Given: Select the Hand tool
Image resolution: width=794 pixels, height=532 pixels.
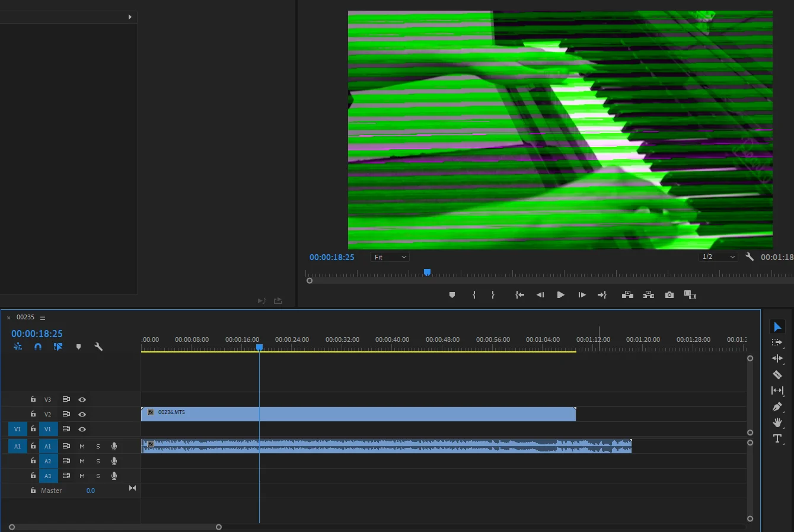Looking at the screenshot, I should pos(777,422).
